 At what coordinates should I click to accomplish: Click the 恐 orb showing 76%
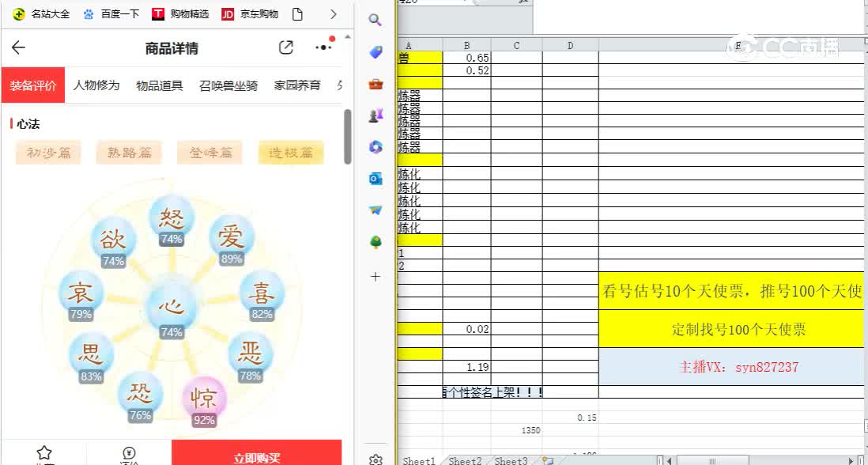tap(140, 398)
